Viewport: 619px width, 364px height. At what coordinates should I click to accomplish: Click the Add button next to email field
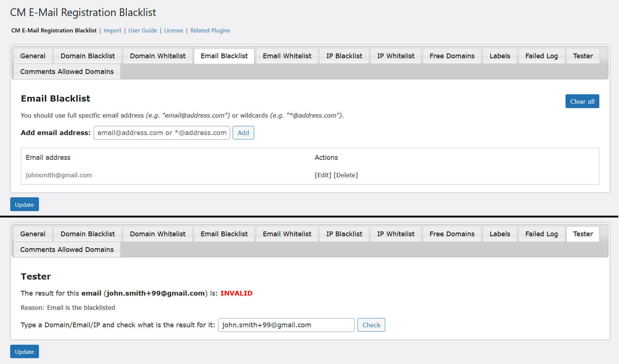click(243, 133)
